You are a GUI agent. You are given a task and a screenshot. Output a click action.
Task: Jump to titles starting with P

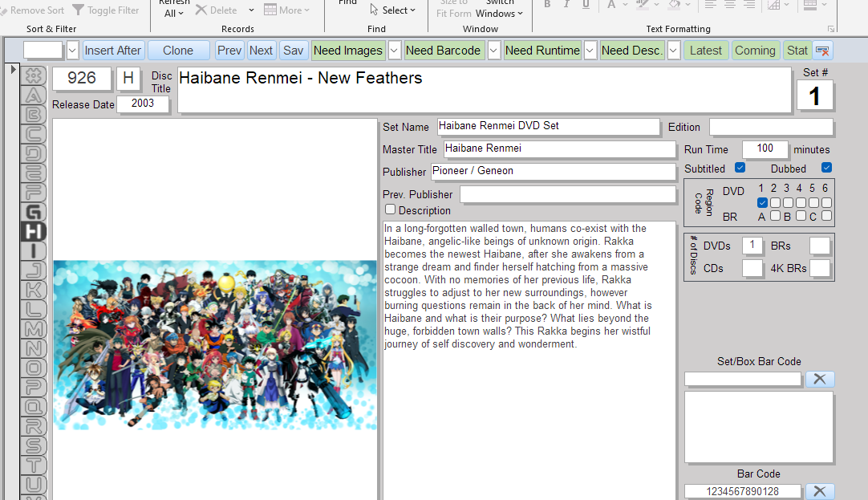34,387
